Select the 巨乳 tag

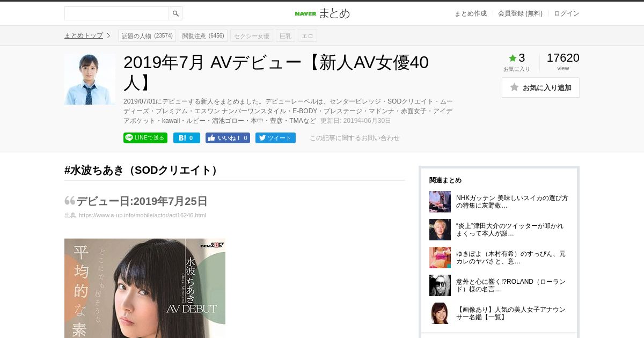click(286, 36)
